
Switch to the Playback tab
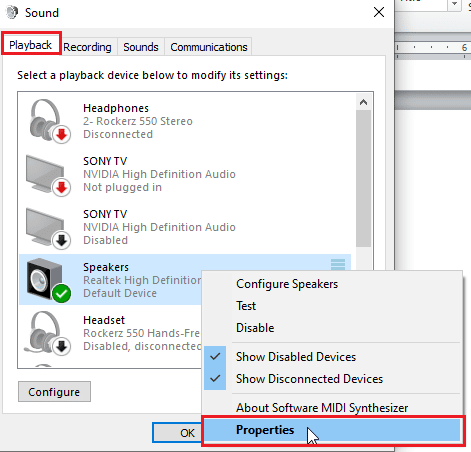[x=31, y=45]
